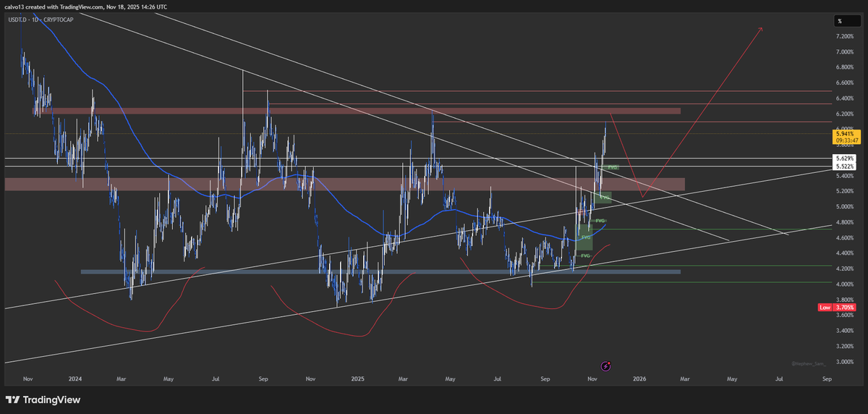Click the 3.705% low price tag
The height and width of the screenshot is (414, 868).
coord(844,308)
